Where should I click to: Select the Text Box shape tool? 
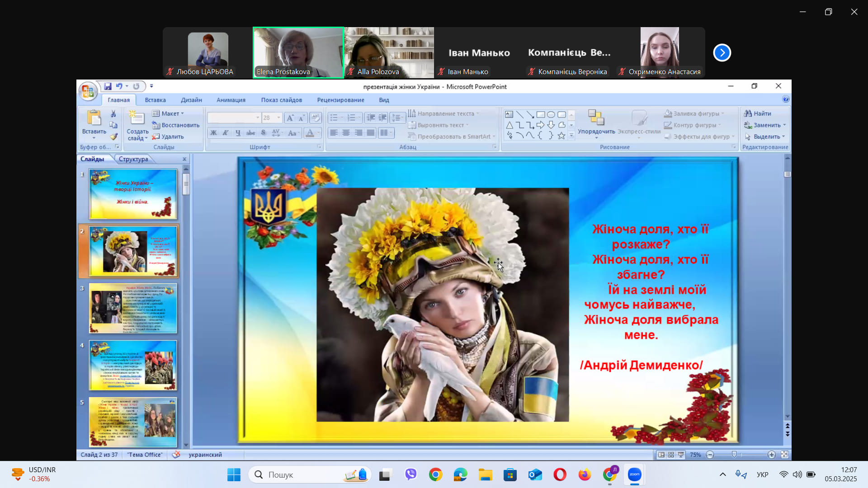[509, 114]
